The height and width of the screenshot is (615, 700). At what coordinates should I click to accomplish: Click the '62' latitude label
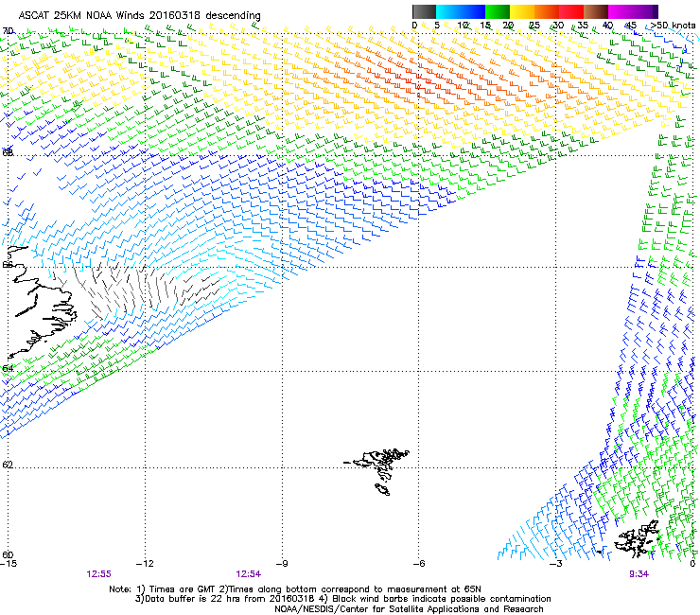8,465
